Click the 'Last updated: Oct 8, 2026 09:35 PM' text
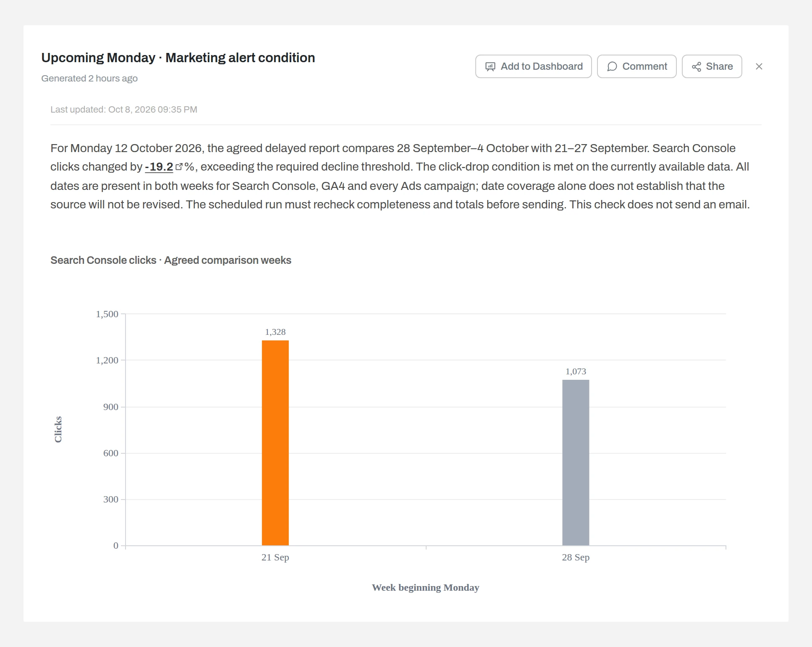 tap(124, 110)
